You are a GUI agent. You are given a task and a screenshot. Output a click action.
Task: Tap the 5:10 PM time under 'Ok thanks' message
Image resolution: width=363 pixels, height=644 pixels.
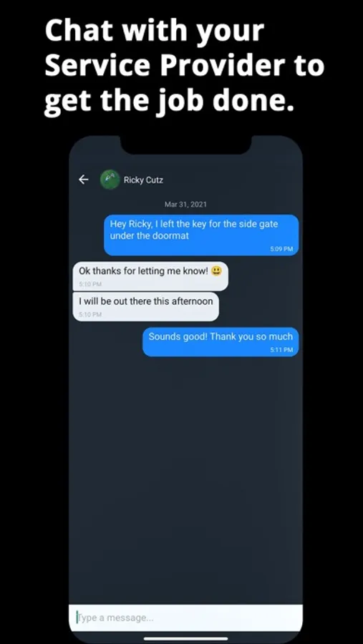point(90,284)
